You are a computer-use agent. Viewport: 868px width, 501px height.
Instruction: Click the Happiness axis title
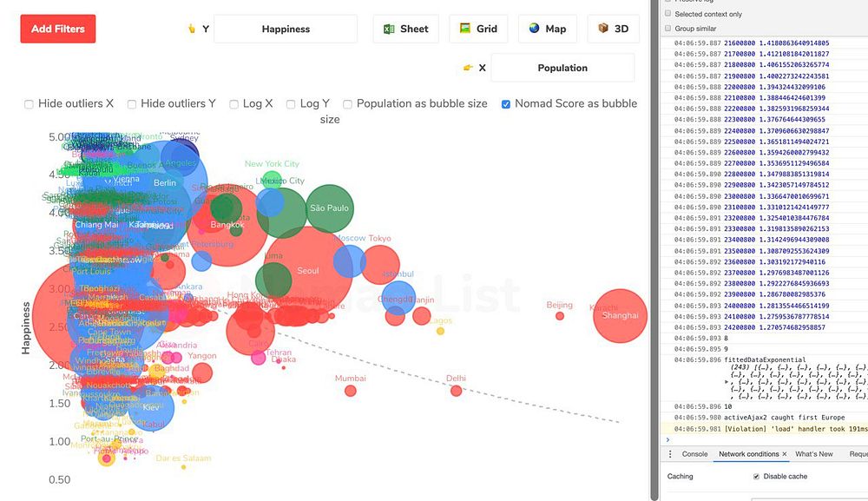click(25, 328)
